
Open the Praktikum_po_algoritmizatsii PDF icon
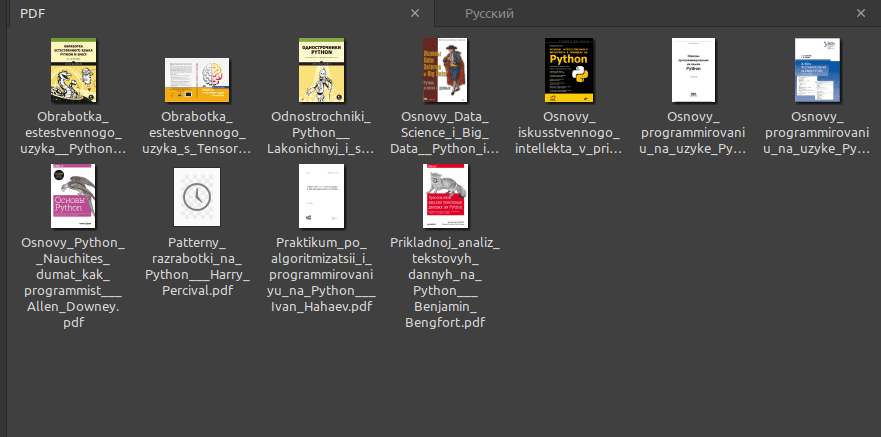click(x=322, y=197)
